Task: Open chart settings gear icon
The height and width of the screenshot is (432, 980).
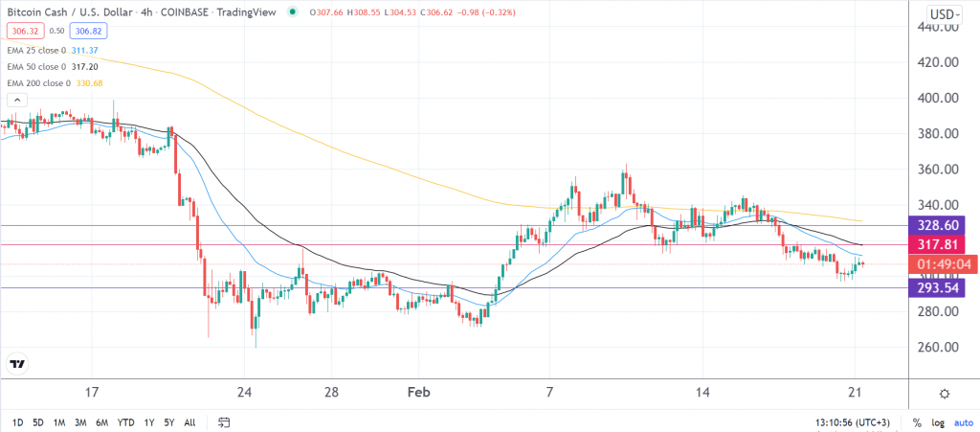Action: pyautogui.click(x=945, y=394)
